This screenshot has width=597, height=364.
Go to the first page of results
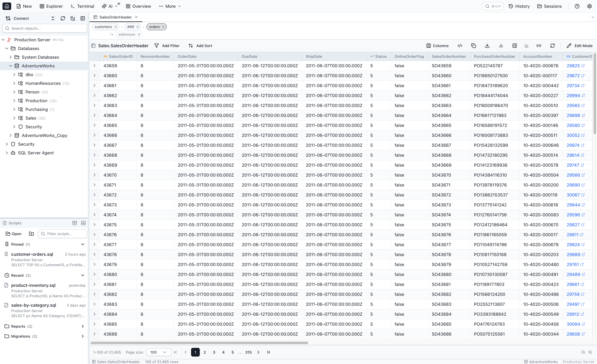tap(176, 352)
